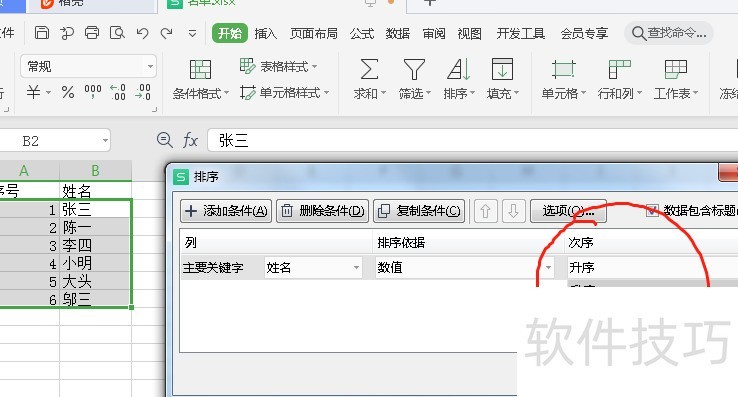Image resolution: width=738 pixels, height=397 pixels.
Task: Click the Save icon in quick toolbar
Action: tap(42, 33)
